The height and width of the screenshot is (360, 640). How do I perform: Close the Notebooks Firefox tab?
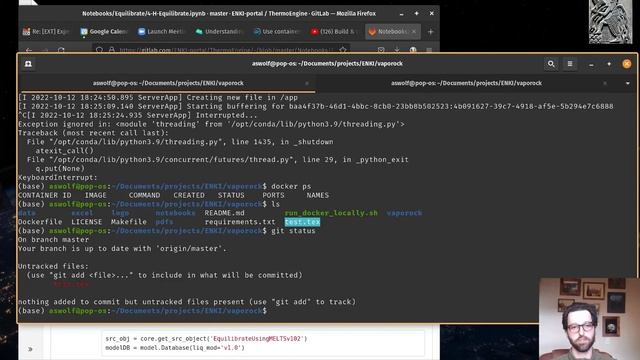(414, 31)
